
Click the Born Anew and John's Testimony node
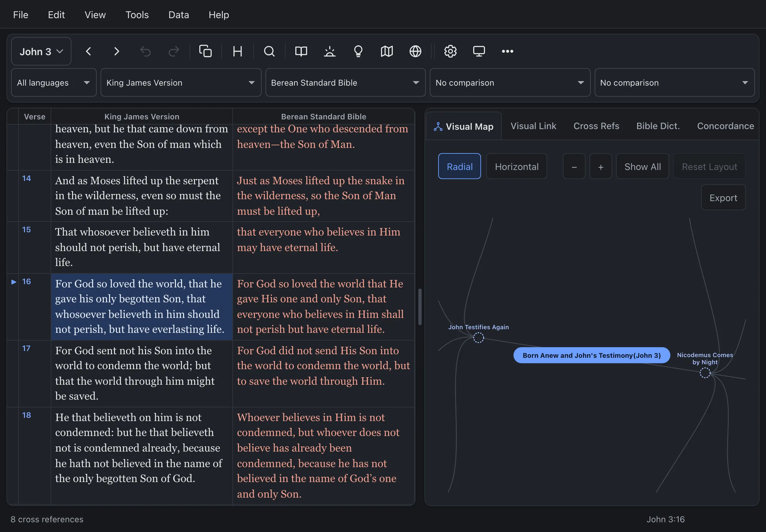click(592, 355)
